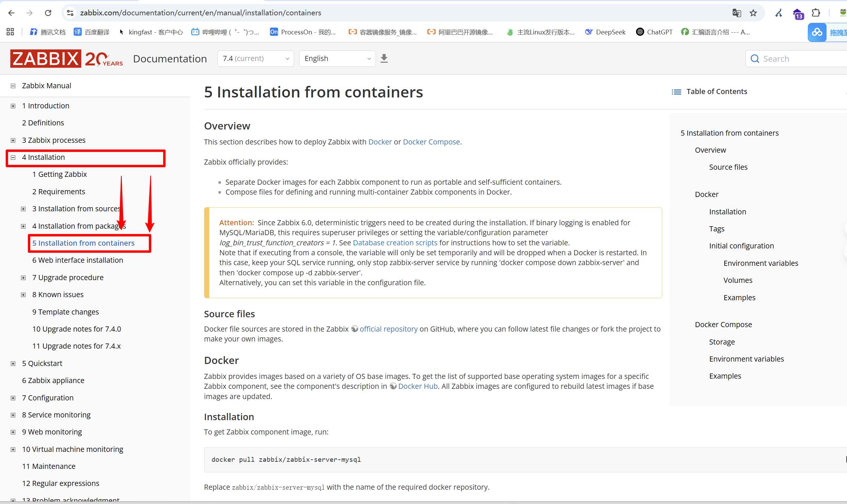Open 9 Template changes page
847x504 pixels.
tap(65, 312)
